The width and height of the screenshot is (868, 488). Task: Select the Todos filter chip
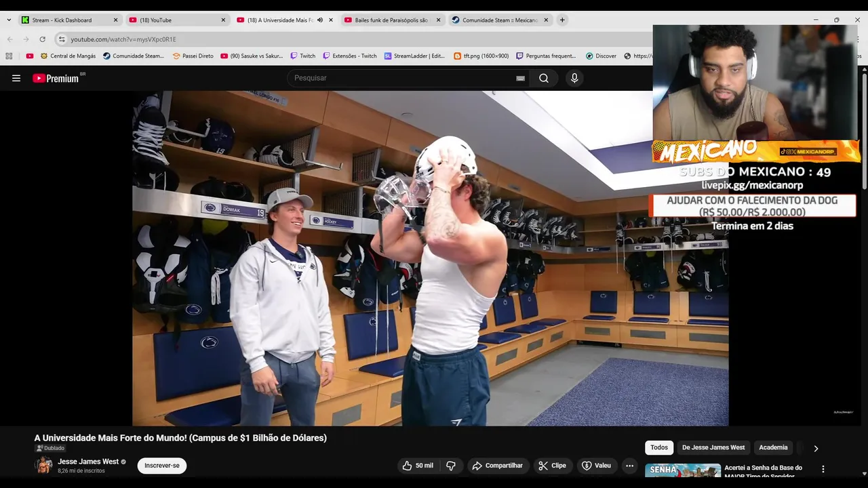pyautogui.click(x=659, y=447)
